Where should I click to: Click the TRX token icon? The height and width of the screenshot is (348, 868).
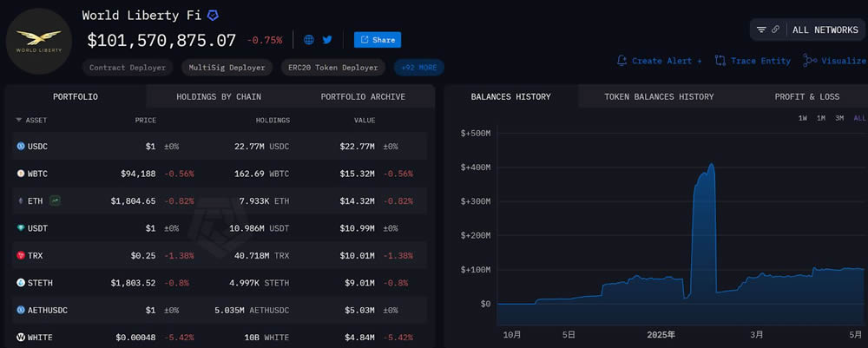(x=21, y=255)
